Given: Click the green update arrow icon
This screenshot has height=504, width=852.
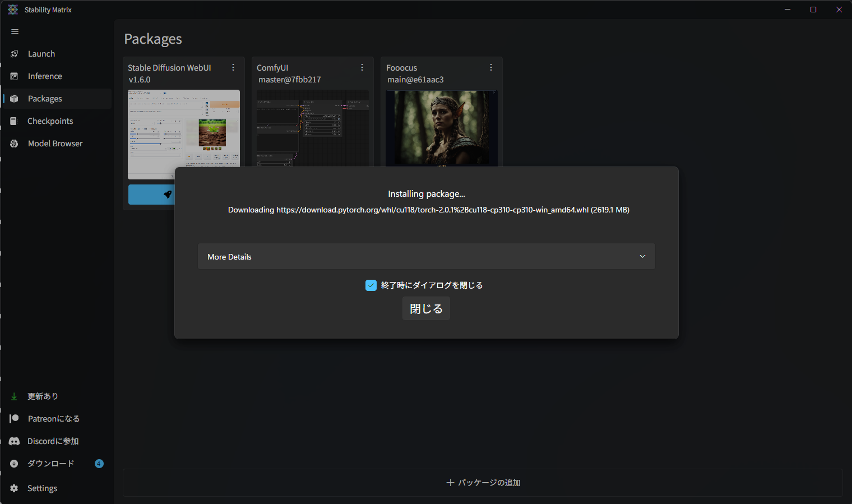Looking at the screenshot, I should [x=14, y=396].
